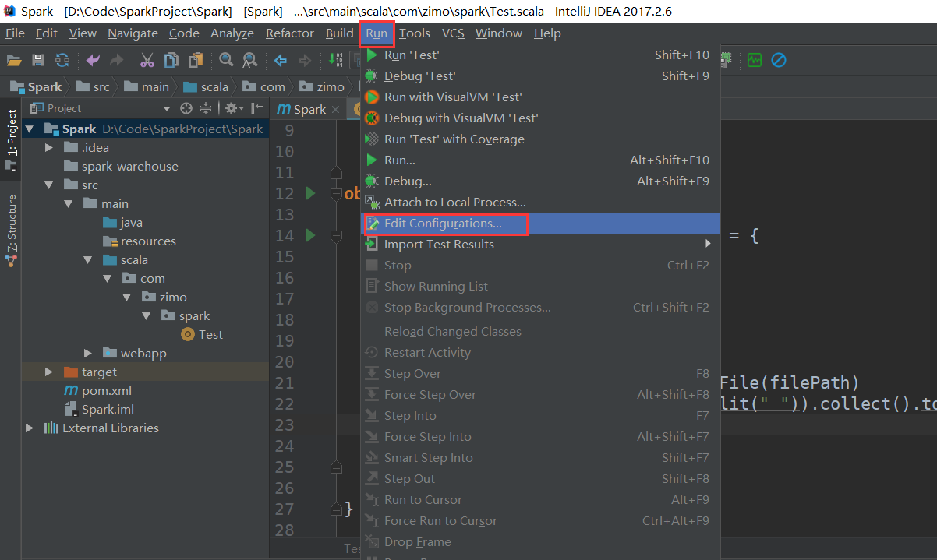Toggle the Structure tool window
Image resolution: width=937 pixels, height=560 pixels.
pos(11,231)
